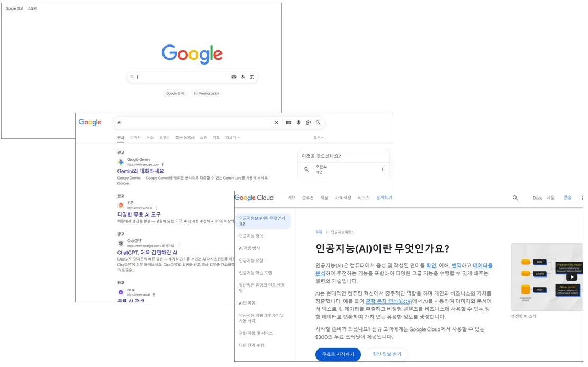
Task: Switch to the 이미지 search tab
Action: (137, 137)
